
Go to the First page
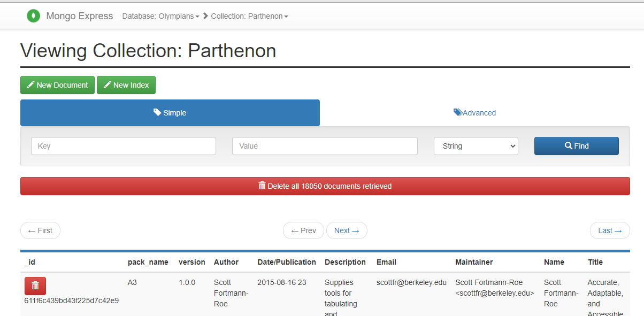tap(40, 230)
